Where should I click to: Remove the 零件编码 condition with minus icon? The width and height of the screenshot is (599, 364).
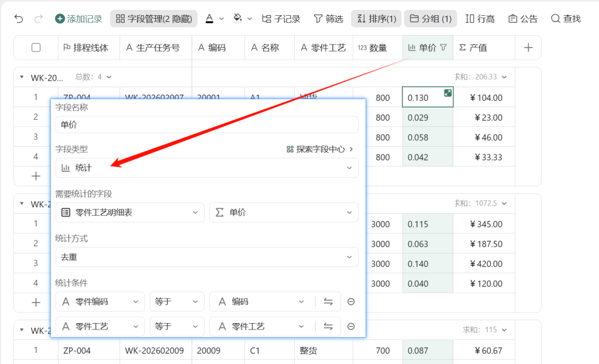pyautogui.click(x=351, y=302)
